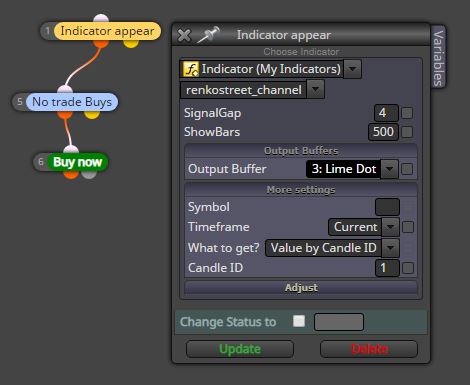Click the SignalGap label

212,113
